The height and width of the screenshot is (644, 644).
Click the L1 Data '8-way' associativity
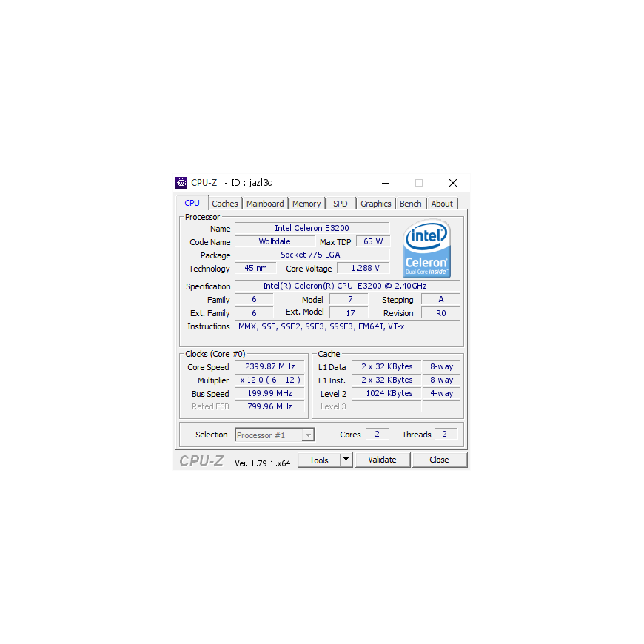coord(441,366)
